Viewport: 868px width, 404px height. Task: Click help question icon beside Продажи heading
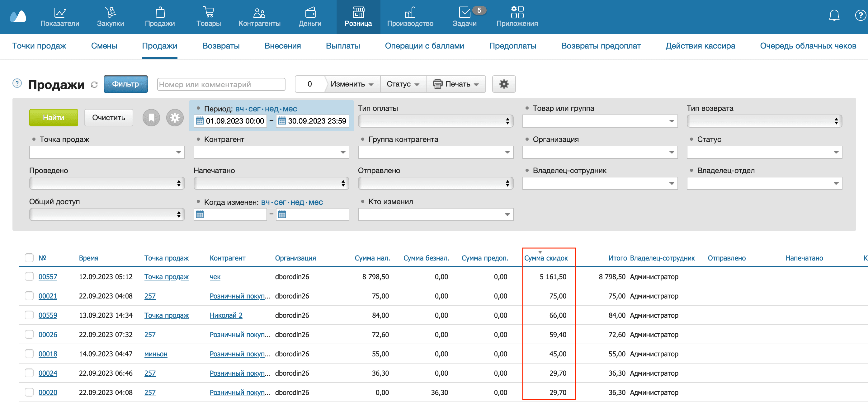[x=17, y=83]
